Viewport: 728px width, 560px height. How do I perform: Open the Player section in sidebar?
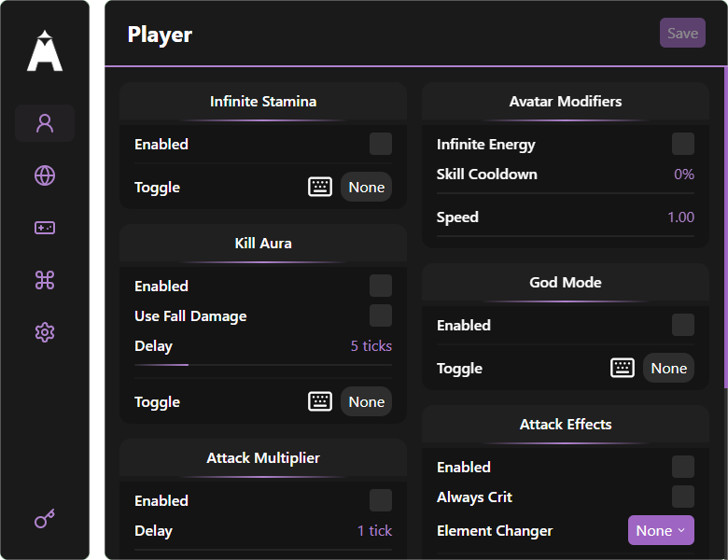coord(45,123)
